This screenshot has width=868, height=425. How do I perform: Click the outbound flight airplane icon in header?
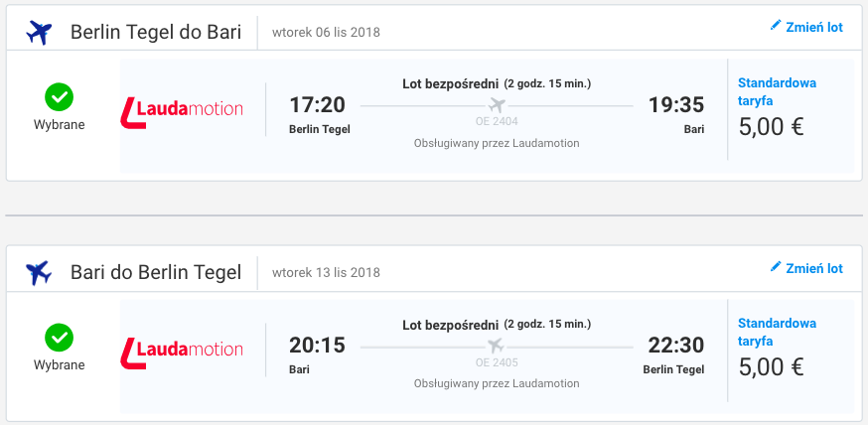(40, 33)
